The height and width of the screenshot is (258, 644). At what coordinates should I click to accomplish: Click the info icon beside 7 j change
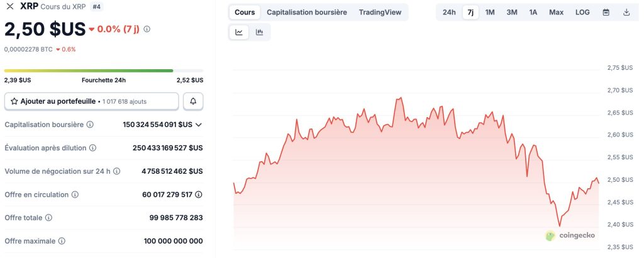(x=147, y=29)
